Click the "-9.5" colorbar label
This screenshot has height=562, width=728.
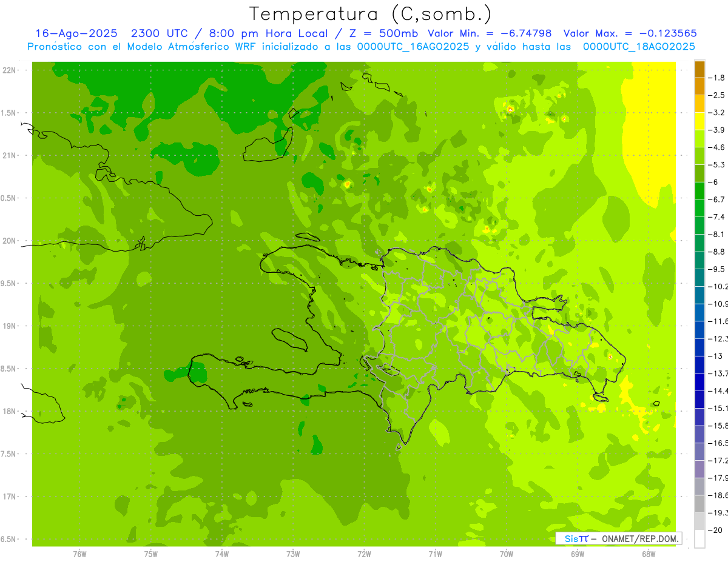coord(716,269)
